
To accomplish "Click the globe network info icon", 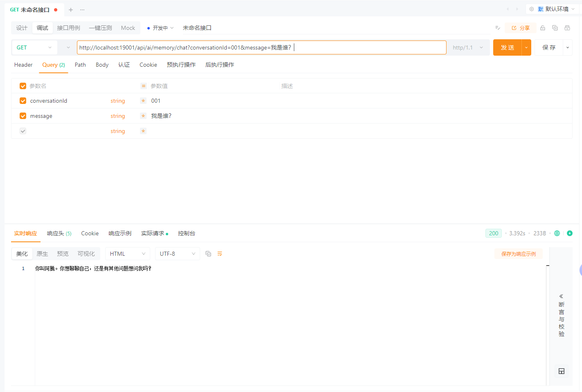I will click(557, 233).
